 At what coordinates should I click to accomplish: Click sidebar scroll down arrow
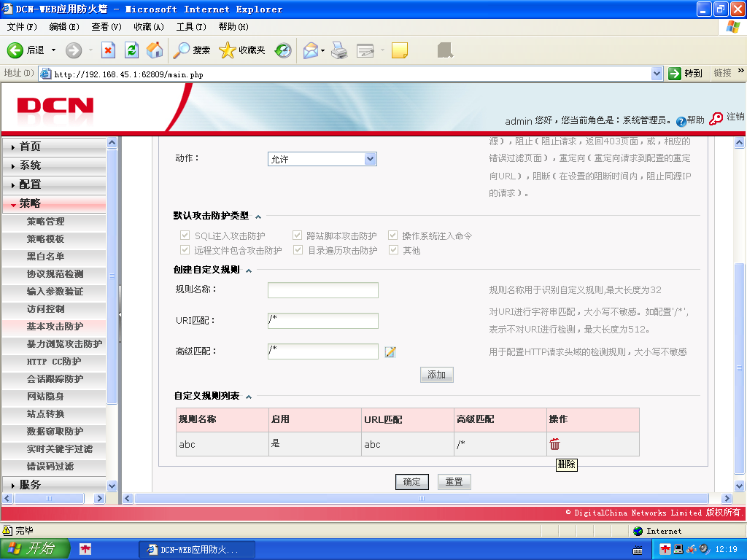click(112, 486)
